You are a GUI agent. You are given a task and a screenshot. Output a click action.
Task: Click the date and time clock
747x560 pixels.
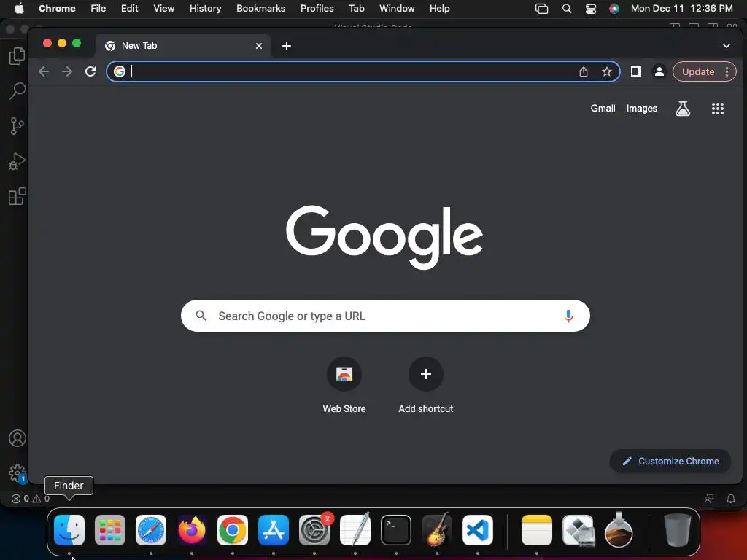[x=682, y=9]
